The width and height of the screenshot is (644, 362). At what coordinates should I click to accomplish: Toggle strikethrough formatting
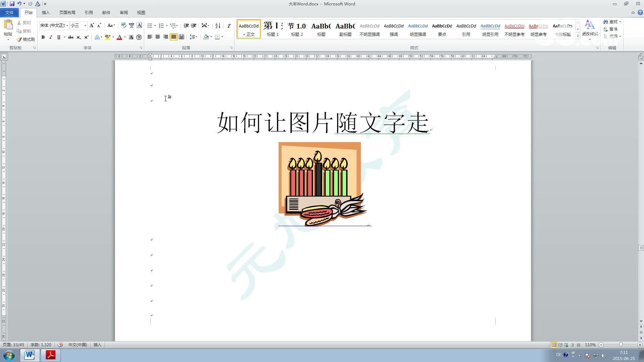70,37
